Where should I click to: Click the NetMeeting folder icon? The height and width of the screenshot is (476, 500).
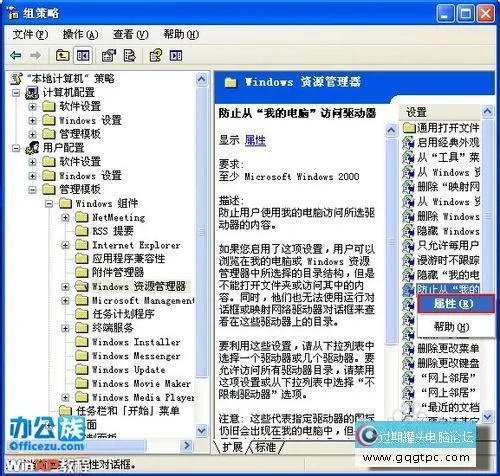[82, 217]
